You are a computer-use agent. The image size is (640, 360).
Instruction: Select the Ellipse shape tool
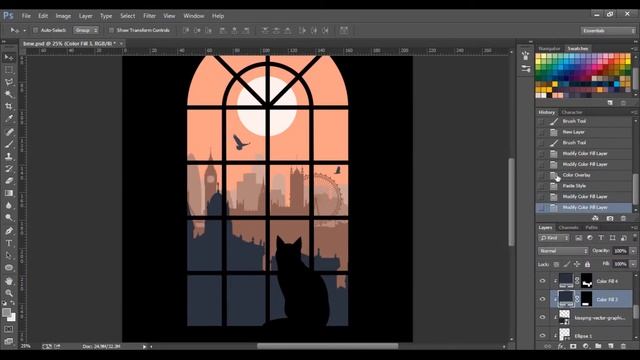(9, 267)
